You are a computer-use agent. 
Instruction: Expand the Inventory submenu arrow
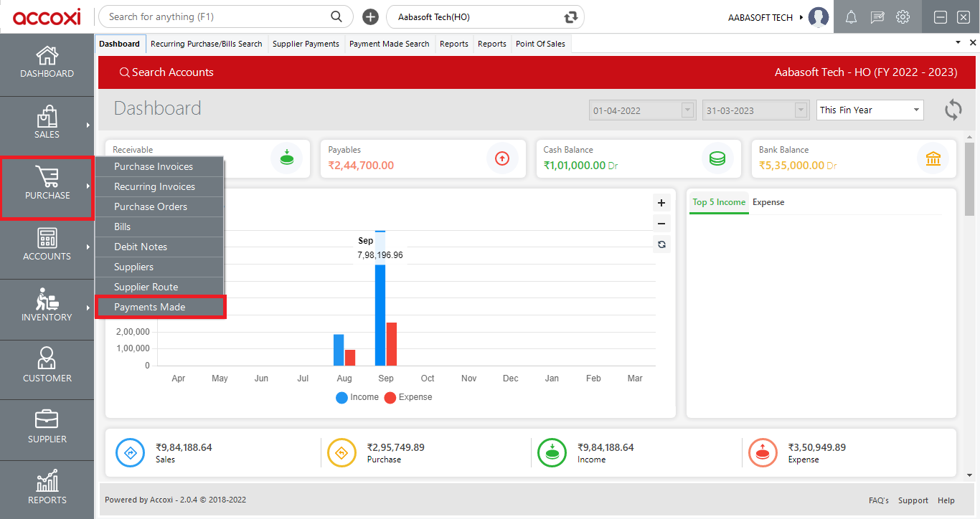(x=88, y=308)
